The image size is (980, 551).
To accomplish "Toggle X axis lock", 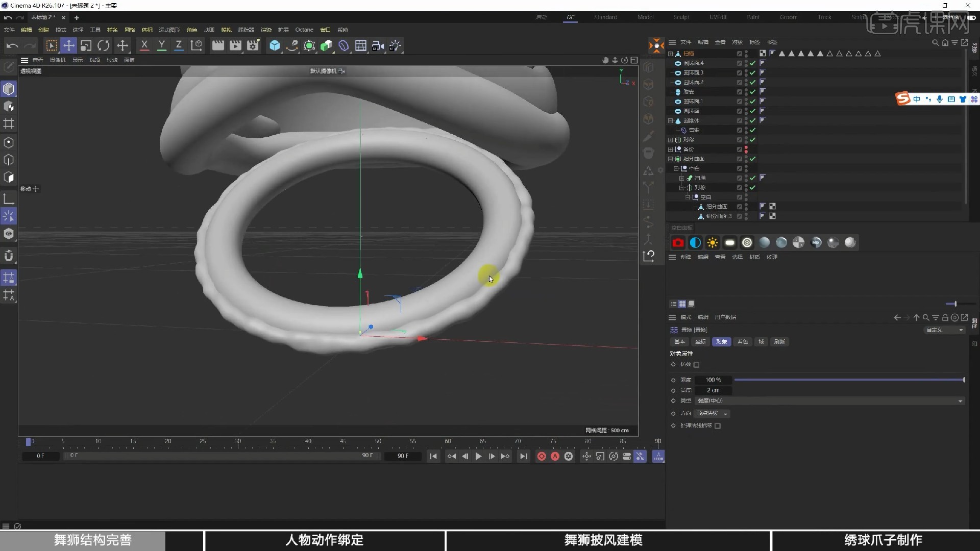I will tap(144, 46).
